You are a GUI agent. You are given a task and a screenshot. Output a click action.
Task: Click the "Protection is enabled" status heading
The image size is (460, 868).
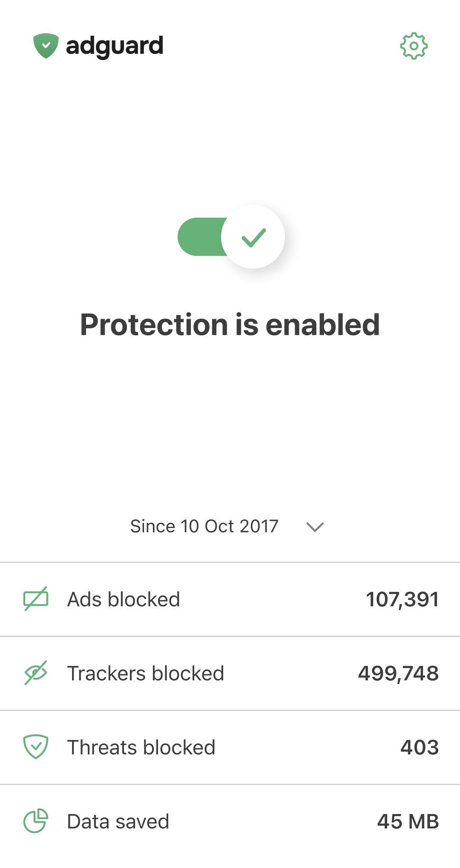click(230, 325)
